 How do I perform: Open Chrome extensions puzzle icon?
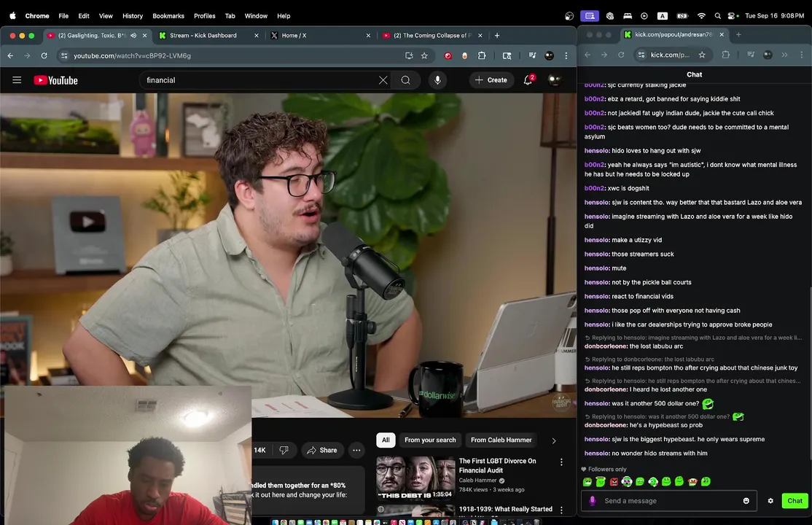pyautogui.click(x=482, y=55)
